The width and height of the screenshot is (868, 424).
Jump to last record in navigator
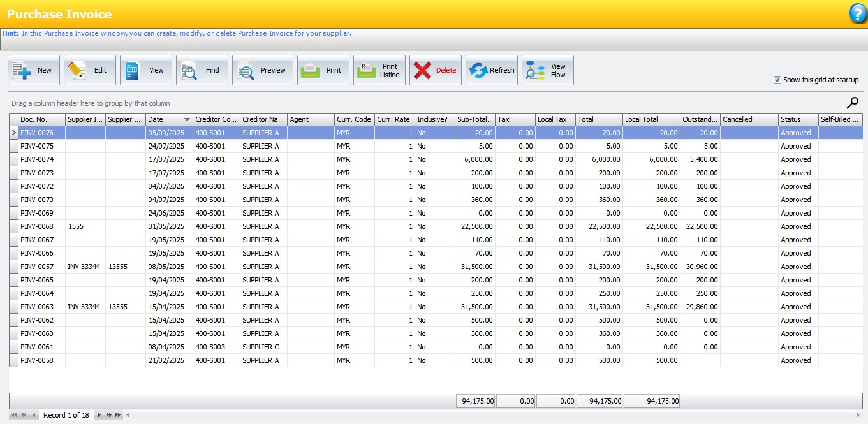[118, 415]
